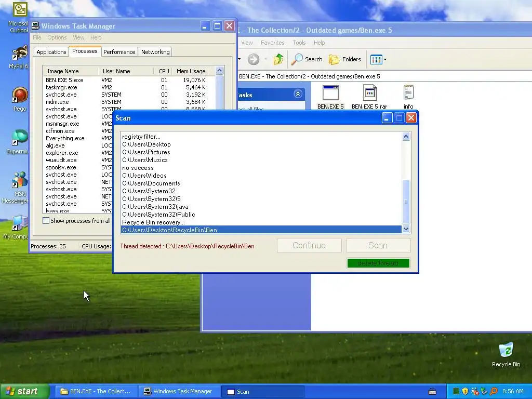Open the Explorer Help menu
Image resolution: width=532 pixels, height=399 pixels.
coord(320,43)
